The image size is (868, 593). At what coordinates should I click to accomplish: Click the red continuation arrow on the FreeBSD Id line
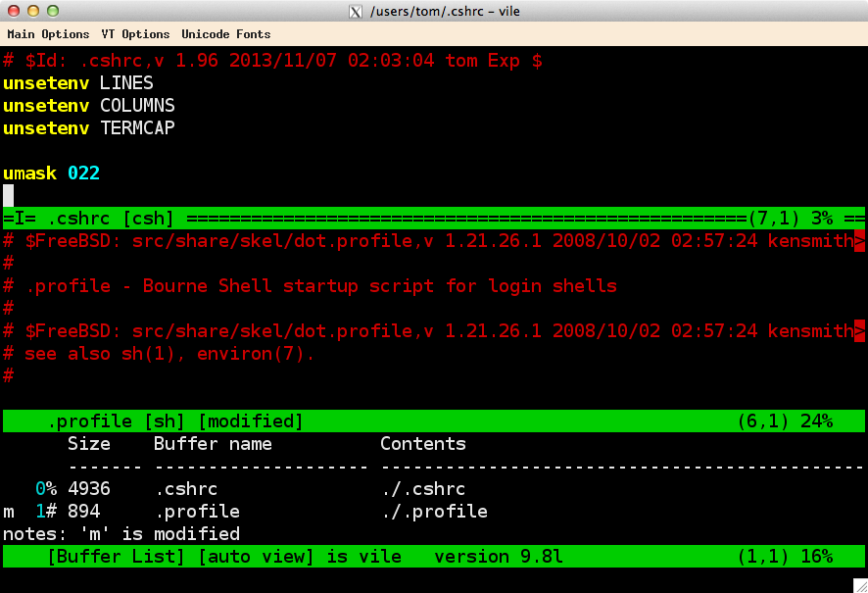pos(860,240)
